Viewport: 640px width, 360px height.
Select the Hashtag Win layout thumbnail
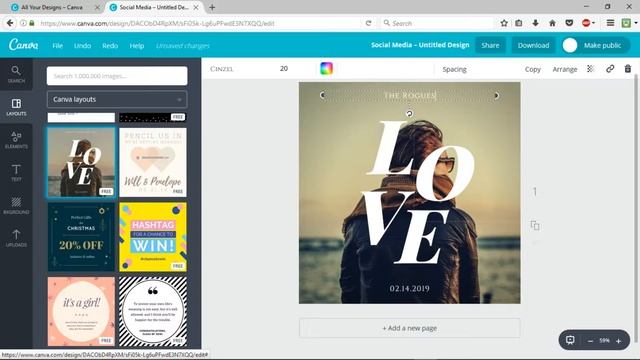click(153, 237)
